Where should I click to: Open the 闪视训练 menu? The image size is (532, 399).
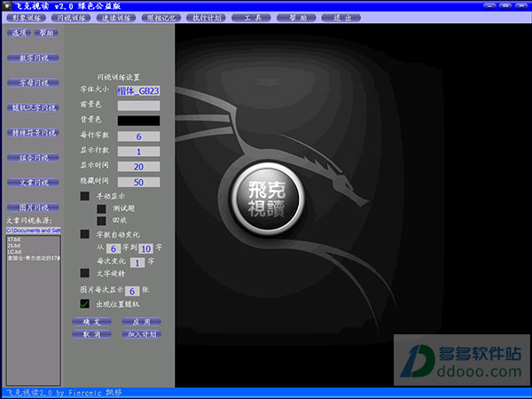click(71, 18)
